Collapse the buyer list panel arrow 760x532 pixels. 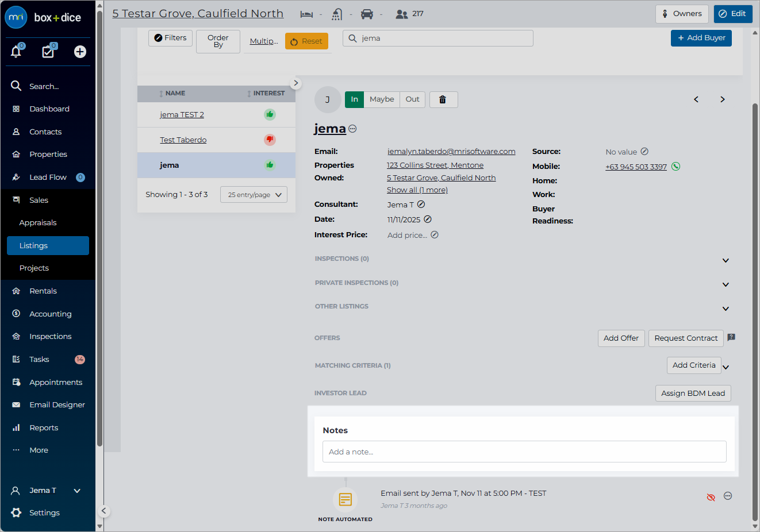295,83
